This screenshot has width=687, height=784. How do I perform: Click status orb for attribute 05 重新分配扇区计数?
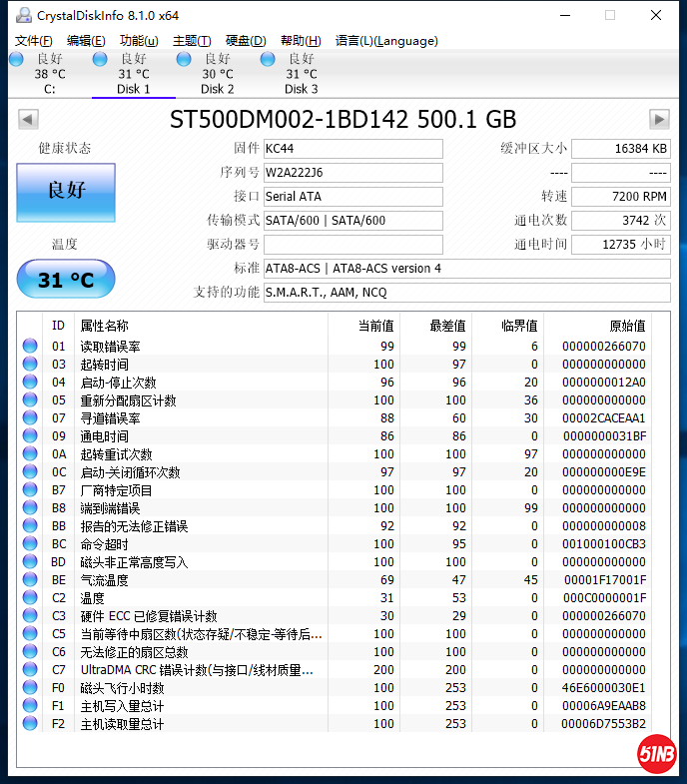coord(30,400)
